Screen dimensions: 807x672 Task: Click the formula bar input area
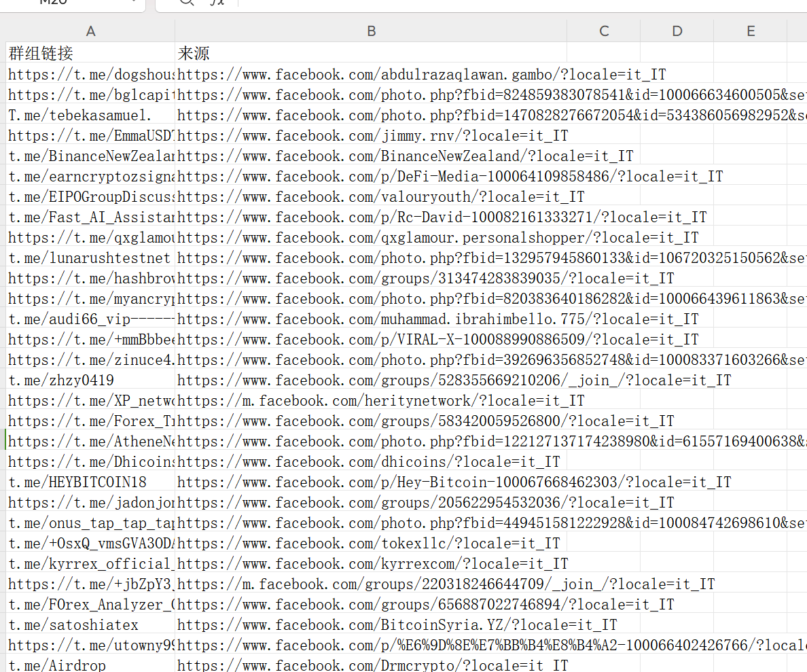(x=522, y=3)
